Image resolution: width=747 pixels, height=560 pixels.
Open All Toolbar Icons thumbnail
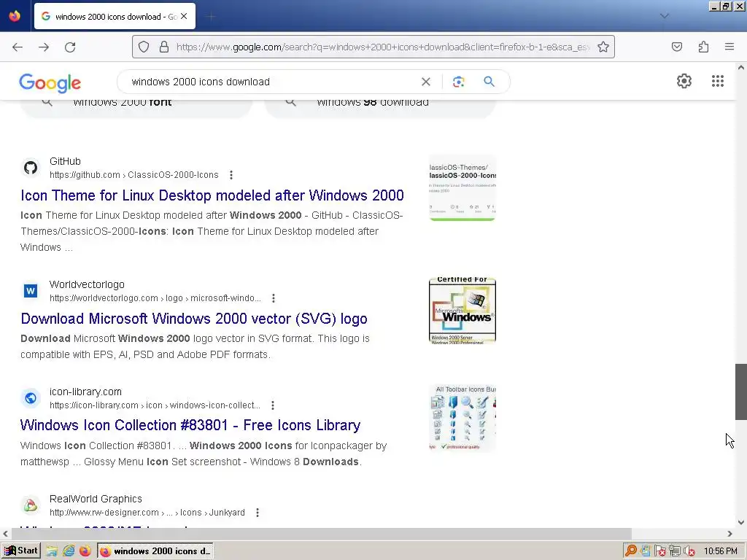click(462, 418)
